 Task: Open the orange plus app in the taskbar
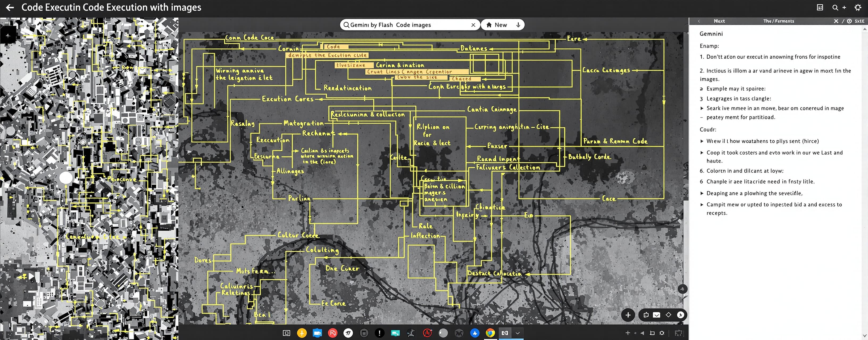point(302,333)
